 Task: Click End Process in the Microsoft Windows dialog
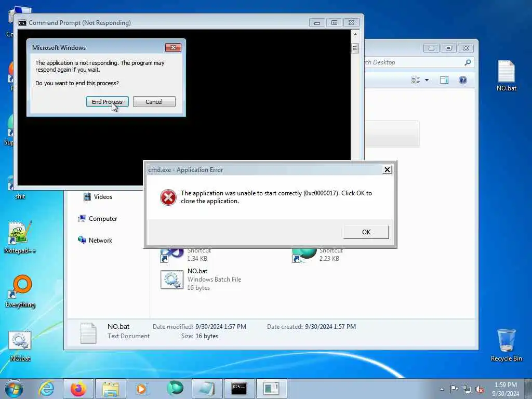tap(107, 101)
